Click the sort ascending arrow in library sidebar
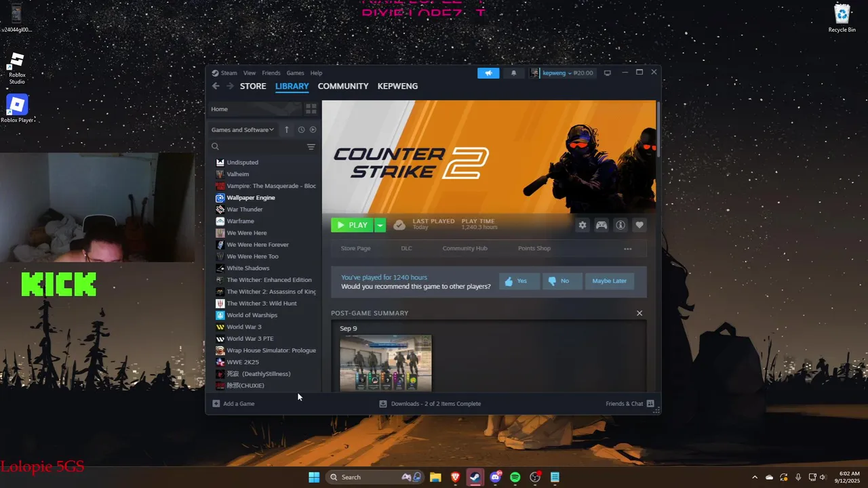 coord(286,129)
